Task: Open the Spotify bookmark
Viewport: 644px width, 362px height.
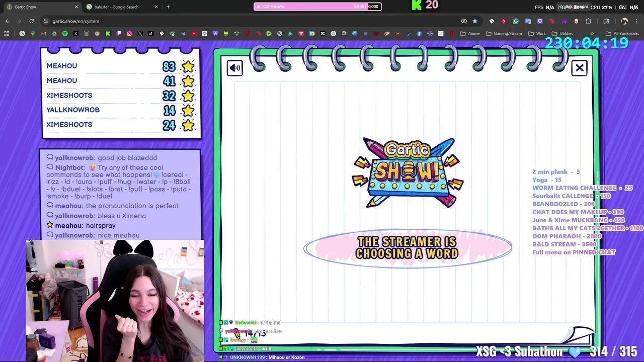Action: click(x=65, y=34)
